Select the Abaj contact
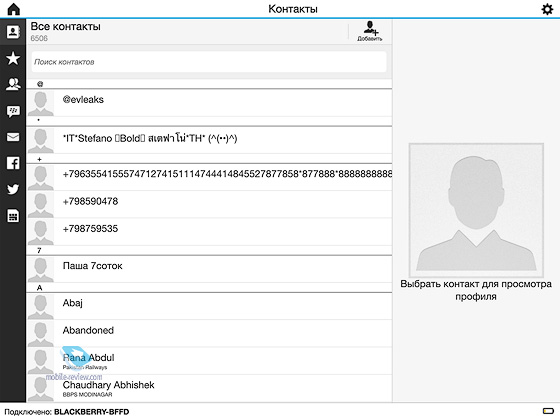The width and height of the screenshot is (560, 420). [x=209, y=306]
